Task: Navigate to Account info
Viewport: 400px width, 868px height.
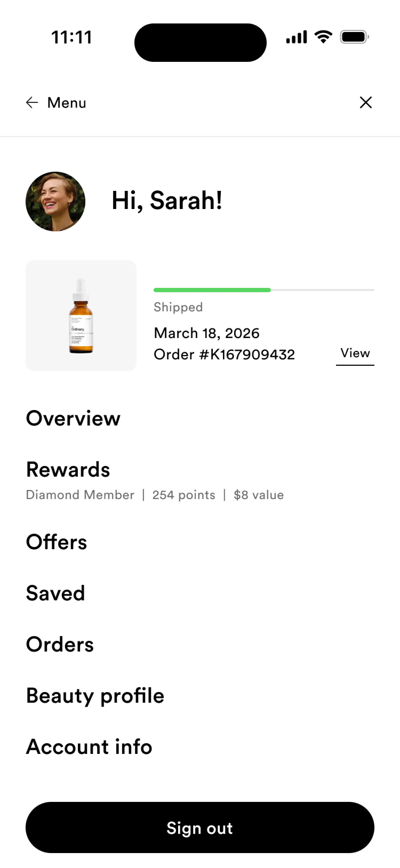Action: click(x=89, y=747)
